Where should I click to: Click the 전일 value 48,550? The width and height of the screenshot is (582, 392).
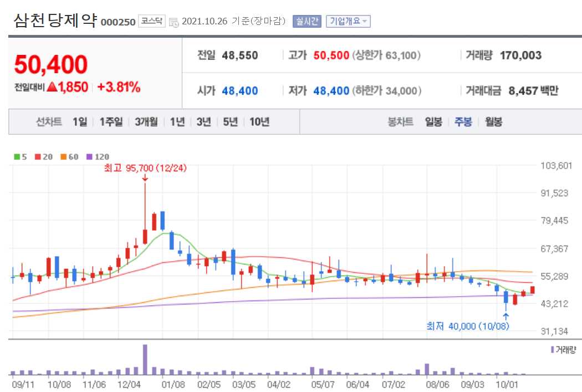pyautogui.click(x=240, y=55)
